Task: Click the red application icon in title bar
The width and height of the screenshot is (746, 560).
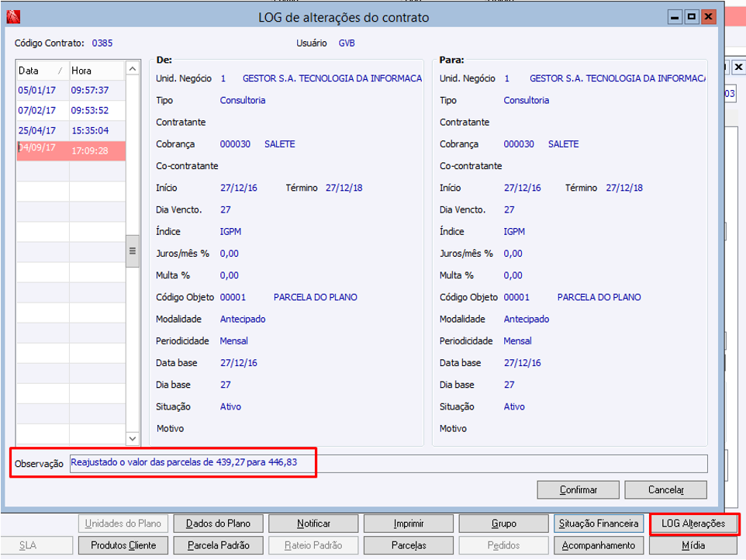Action: (x=13, y=17)
